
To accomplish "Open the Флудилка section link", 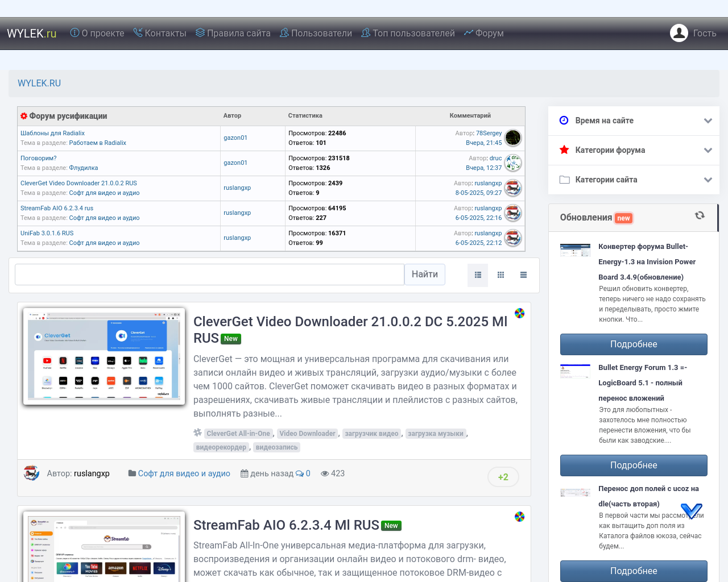I will [x=84, y=168].
